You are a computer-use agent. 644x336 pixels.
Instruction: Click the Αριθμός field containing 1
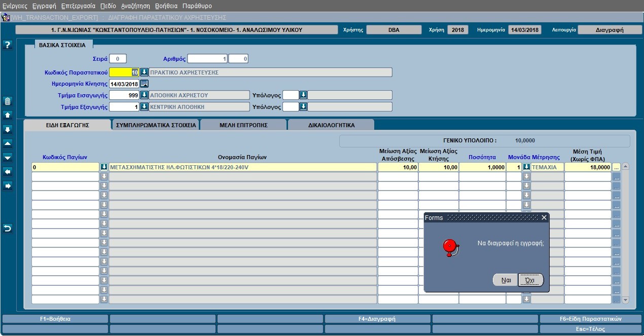tap(207, 59)
